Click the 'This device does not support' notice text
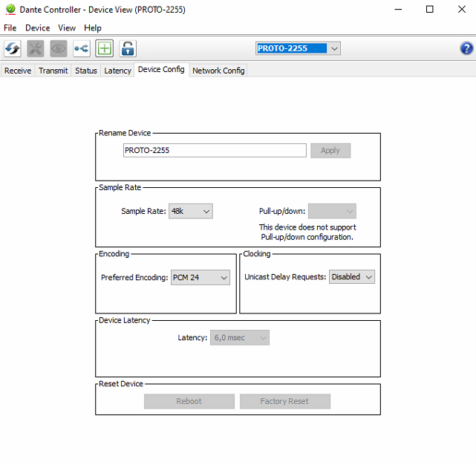The width and height of the screenshot is (476, 465). coord(307,227)
